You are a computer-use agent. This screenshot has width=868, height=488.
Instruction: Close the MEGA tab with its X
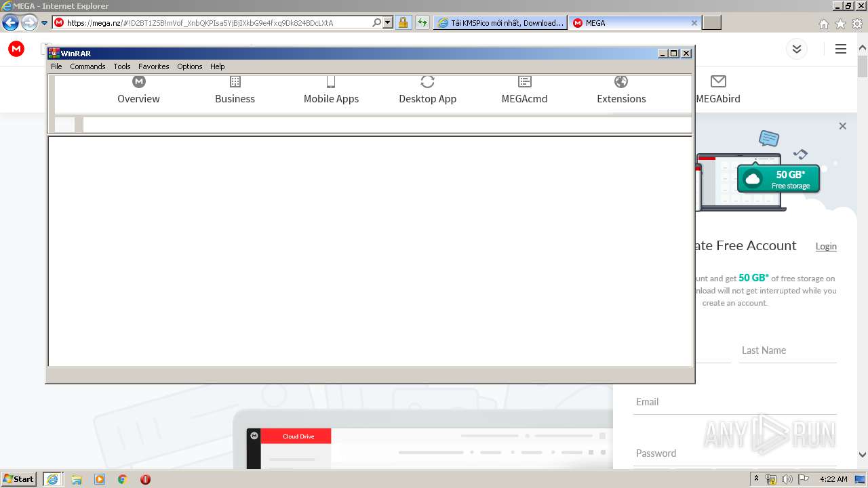pos(694,22)
